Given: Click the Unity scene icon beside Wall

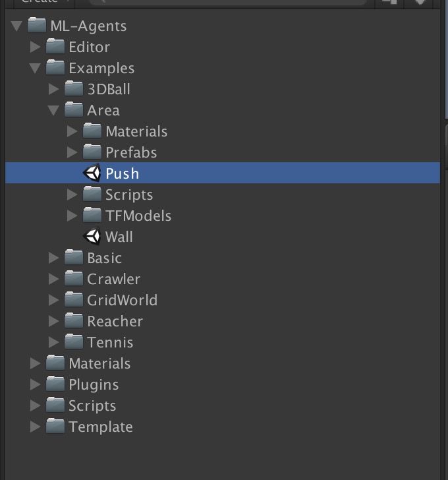Looking at the screenshot, I should coord(92,236).
